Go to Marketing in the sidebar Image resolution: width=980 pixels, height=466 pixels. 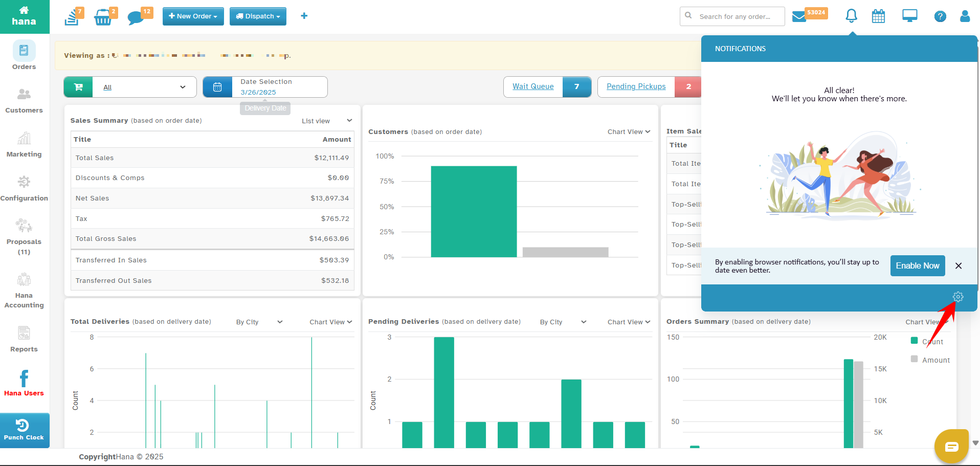pos(24,145)
